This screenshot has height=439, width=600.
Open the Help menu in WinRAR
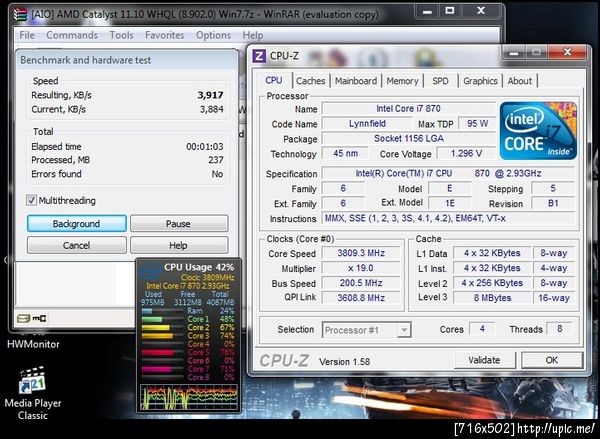253,35
